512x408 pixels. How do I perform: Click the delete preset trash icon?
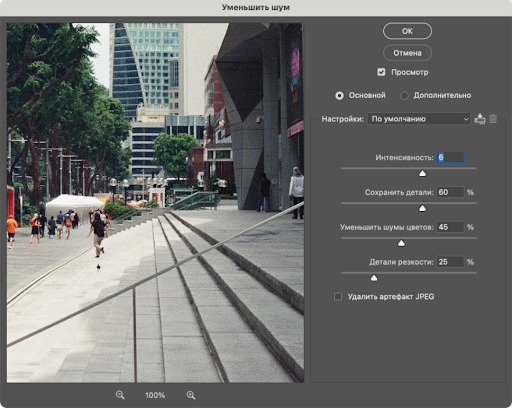pyautogui.click(x=493, y=119)
